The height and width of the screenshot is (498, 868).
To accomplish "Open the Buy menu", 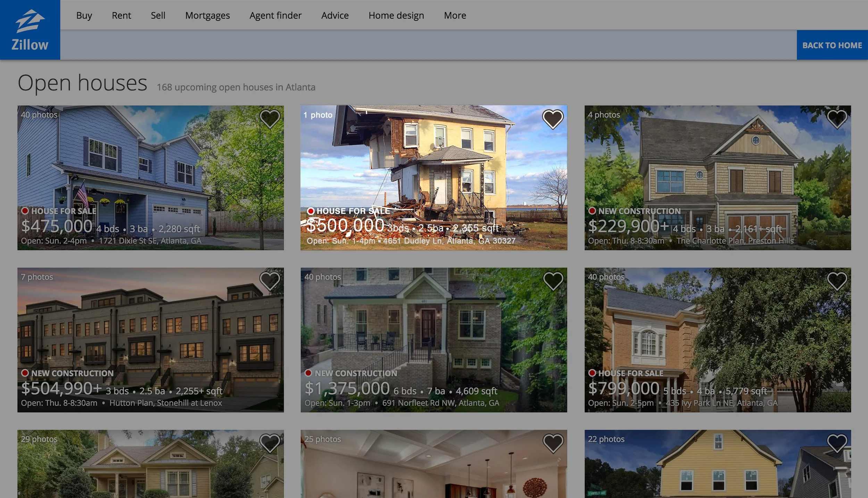I will tap(84, 15).
